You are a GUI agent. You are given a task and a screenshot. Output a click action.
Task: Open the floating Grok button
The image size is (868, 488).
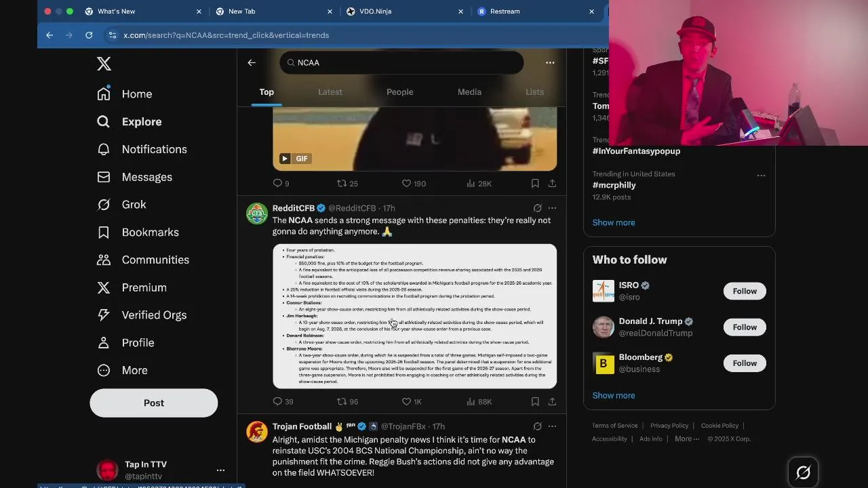click(x=803, y=472)
